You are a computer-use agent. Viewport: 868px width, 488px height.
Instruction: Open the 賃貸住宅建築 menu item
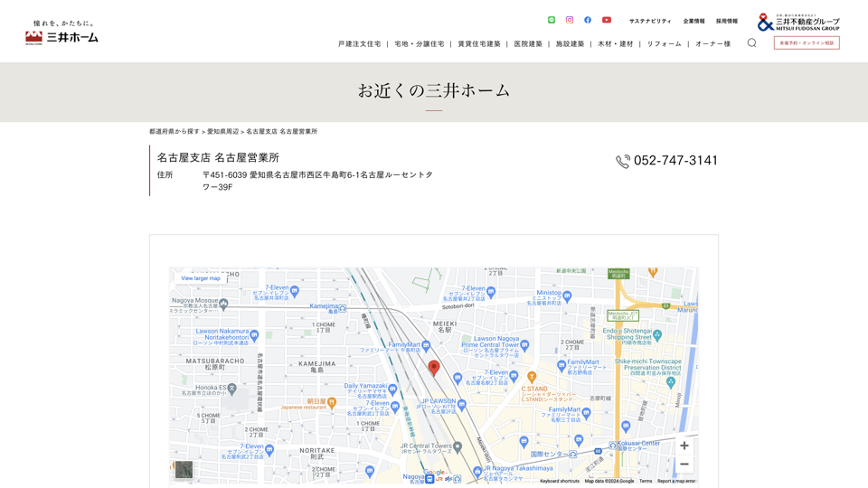[x=479, y=43]
